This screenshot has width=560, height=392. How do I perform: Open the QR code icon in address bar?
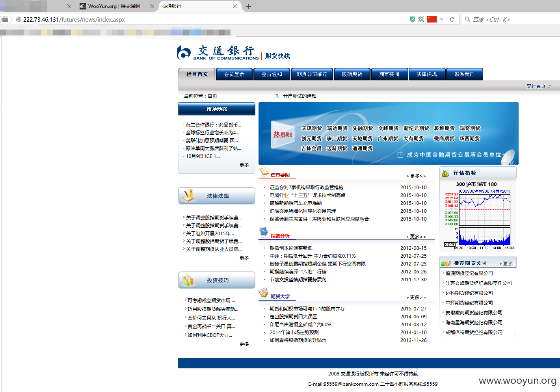[x=421, y=19]
